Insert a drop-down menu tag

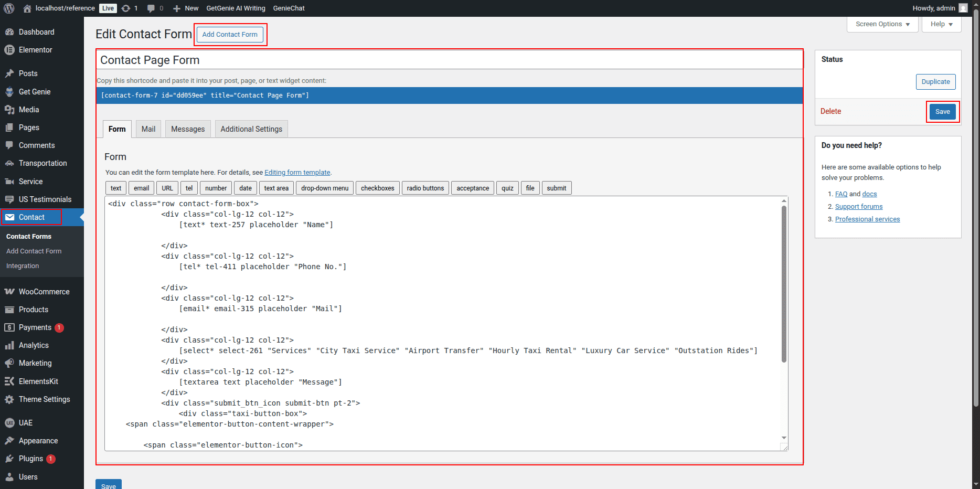click(x=325, y=188)
